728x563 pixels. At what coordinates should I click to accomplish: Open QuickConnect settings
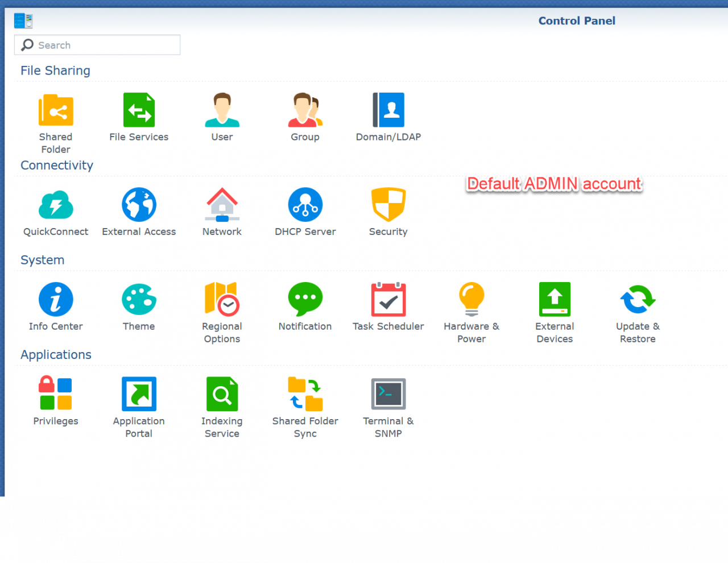pos(56,205)
